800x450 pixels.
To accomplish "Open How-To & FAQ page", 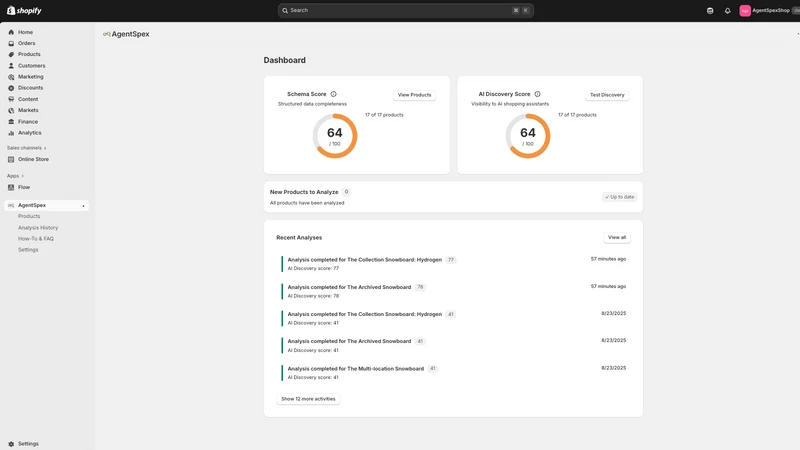I will point(36,239).
